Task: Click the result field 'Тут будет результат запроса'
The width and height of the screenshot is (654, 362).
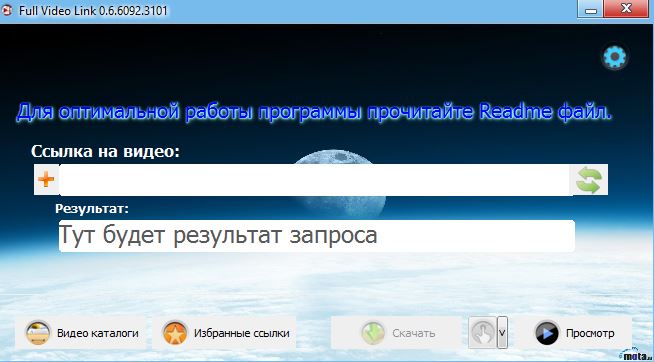Action: tap(317, 236)
